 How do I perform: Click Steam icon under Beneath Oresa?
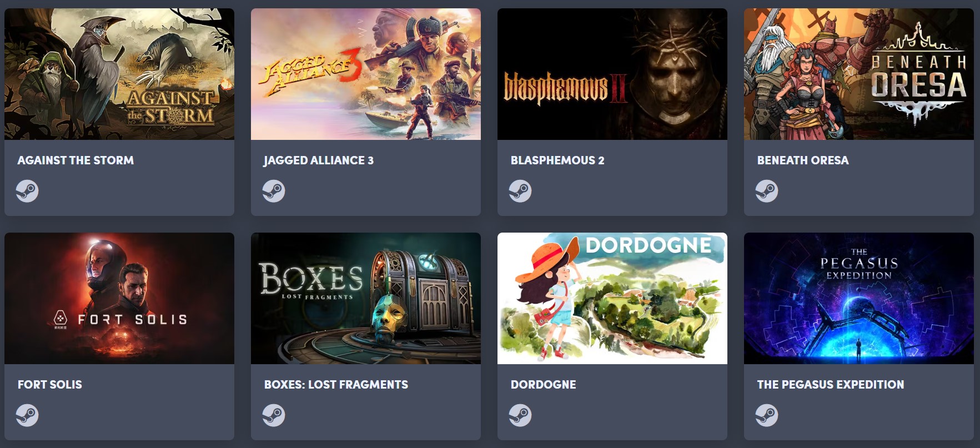(767, 191)
